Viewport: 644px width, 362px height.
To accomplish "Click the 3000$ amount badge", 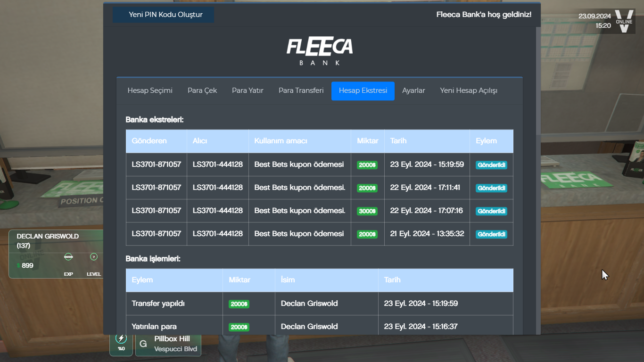I will 367,211.
